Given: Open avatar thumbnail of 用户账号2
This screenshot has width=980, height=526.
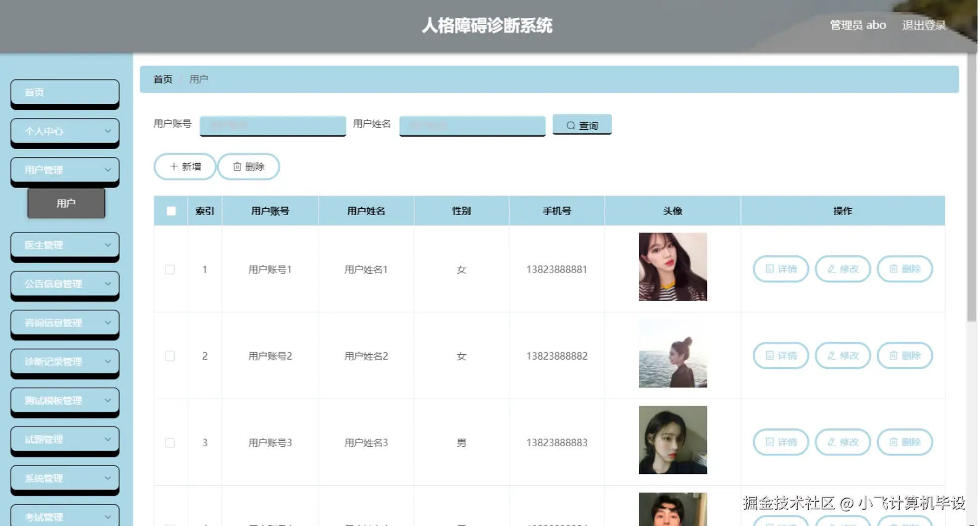Looking at the screenshot, I should (672, 354).
